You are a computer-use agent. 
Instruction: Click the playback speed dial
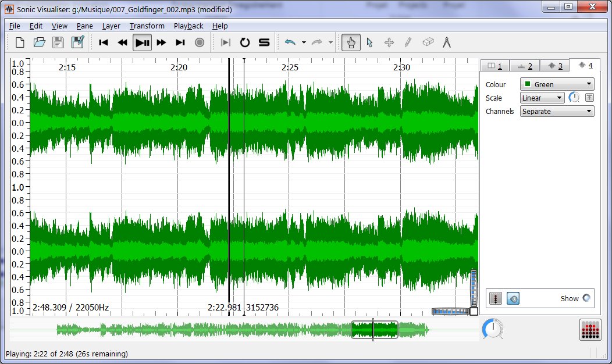pos(493,329)
